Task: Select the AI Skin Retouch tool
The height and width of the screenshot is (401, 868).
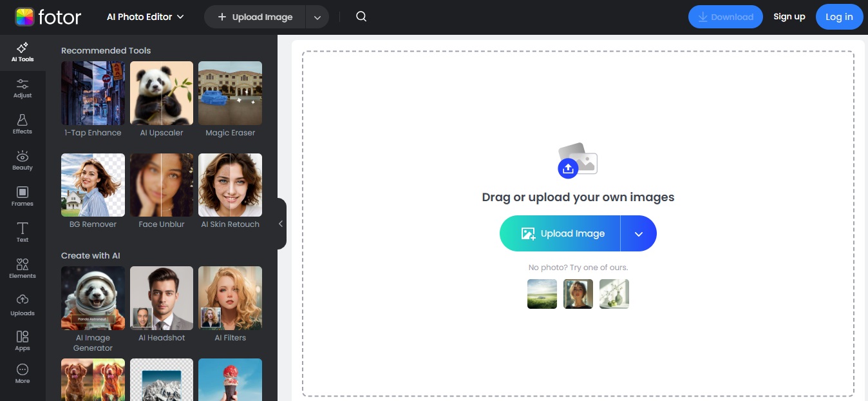Action: click(231, 191)
